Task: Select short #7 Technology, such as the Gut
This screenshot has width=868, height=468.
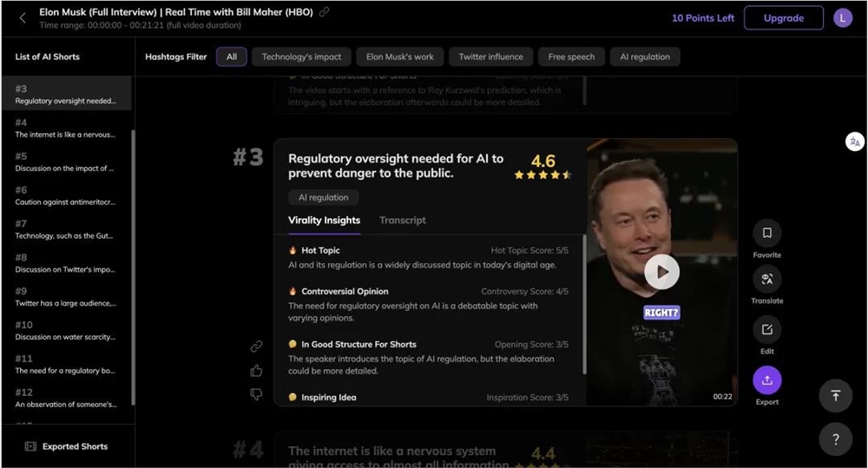Action: pyautogui.click(x=67, y=229)
